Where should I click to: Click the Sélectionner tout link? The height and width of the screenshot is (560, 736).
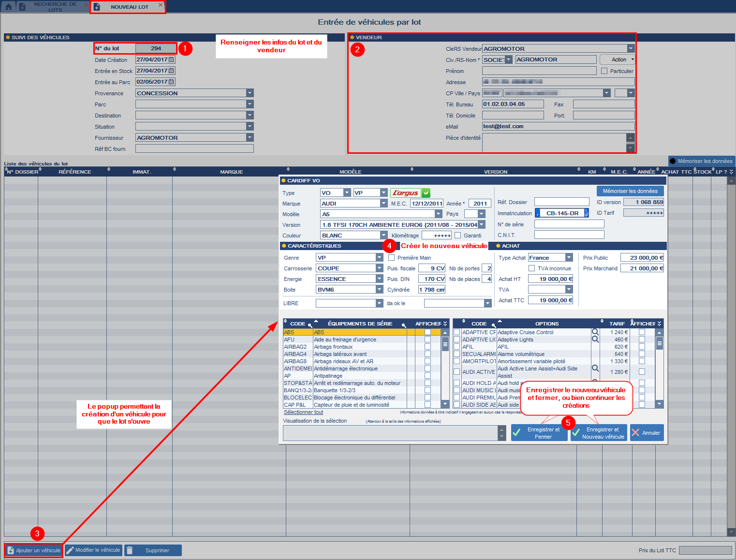(x=303, y=413)
